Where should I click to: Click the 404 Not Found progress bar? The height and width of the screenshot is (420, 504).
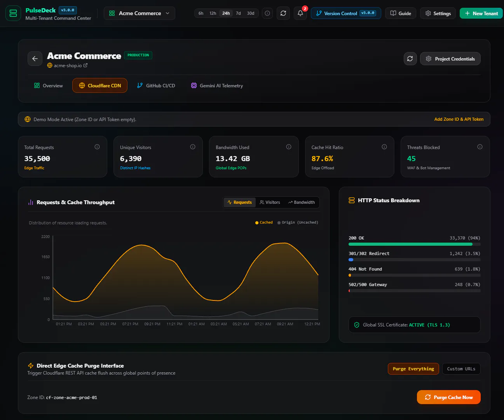tap(415, 275)
